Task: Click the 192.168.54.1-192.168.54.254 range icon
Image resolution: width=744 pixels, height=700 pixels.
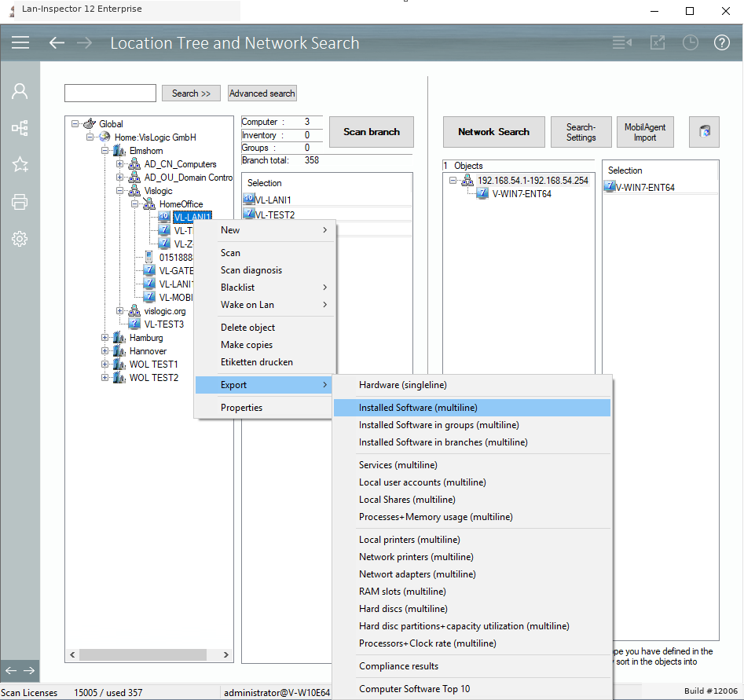Action: [467, 181]
